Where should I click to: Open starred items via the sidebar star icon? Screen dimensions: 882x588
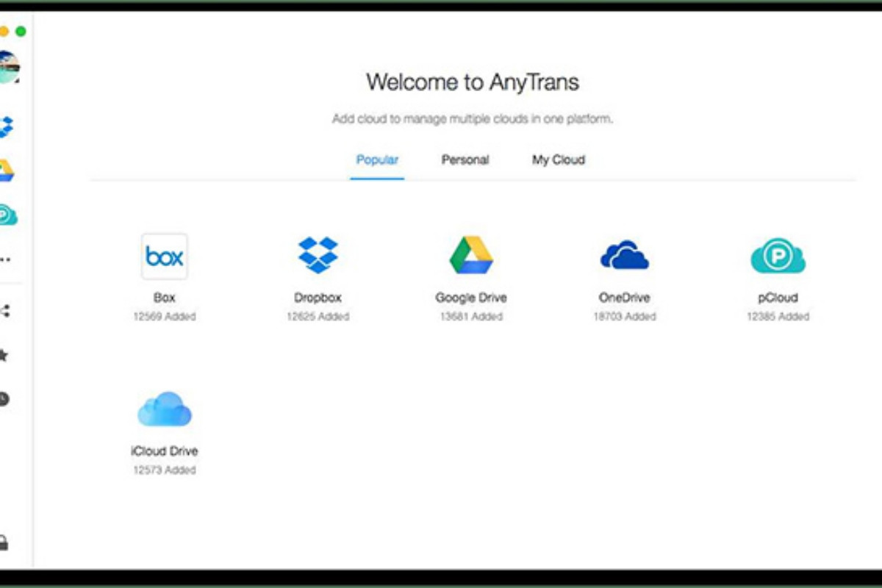click(4, 356)
